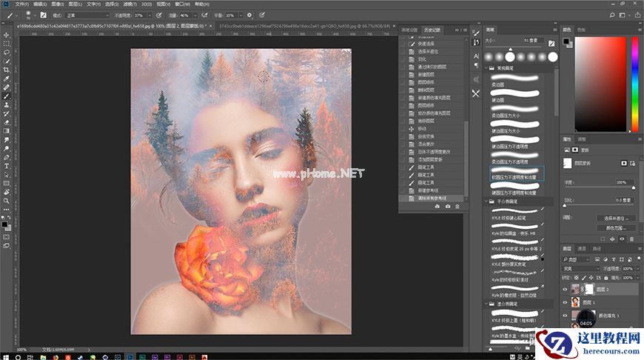Click the brush size 91 像素 input field

click(531, 40)
